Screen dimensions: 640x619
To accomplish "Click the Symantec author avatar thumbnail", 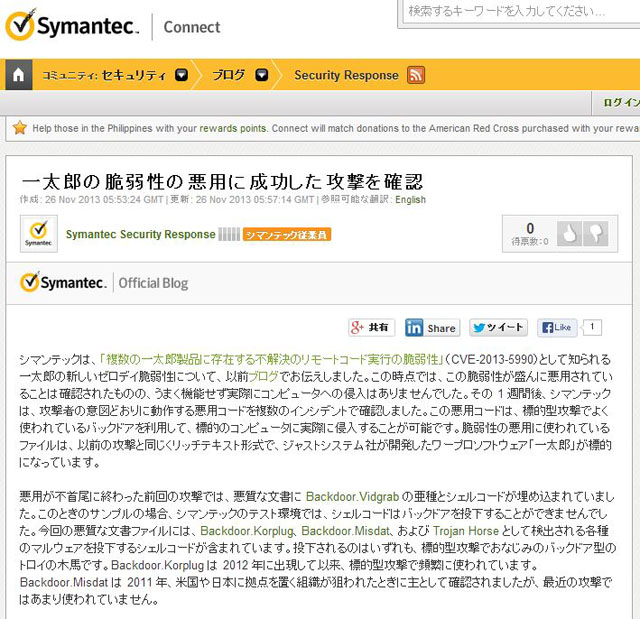I will pos(39,234).
